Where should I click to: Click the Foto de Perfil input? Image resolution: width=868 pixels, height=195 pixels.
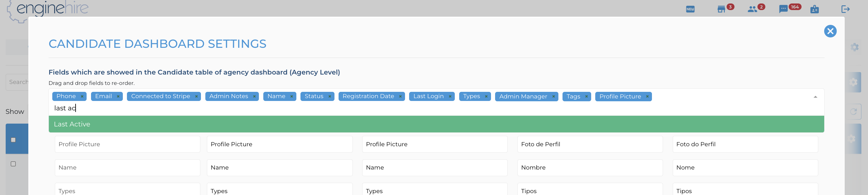(590, 144)
